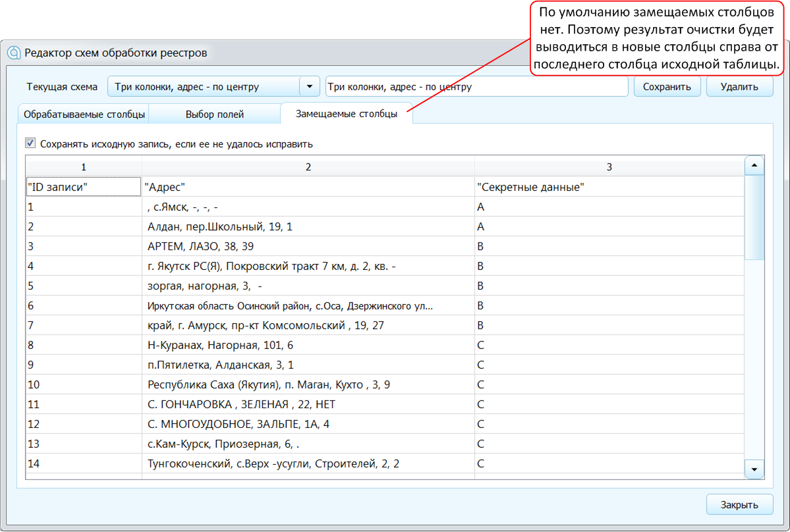Click the Сохранить button
790x532 pixels.
[667, 86]
